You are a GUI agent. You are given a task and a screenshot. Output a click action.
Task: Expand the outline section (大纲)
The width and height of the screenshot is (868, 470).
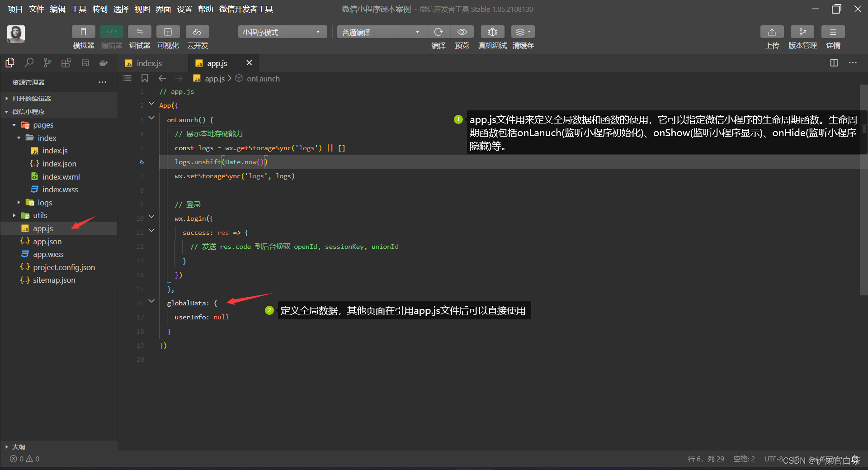point(59,447)
